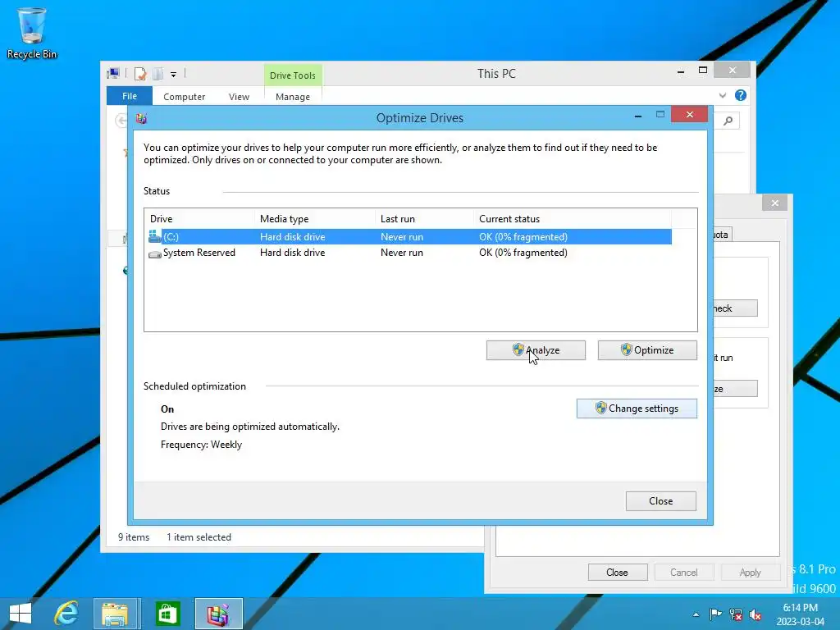Switch to the Manage ribbon tab
The image size is (840, 630).
(x=293, y=97)
